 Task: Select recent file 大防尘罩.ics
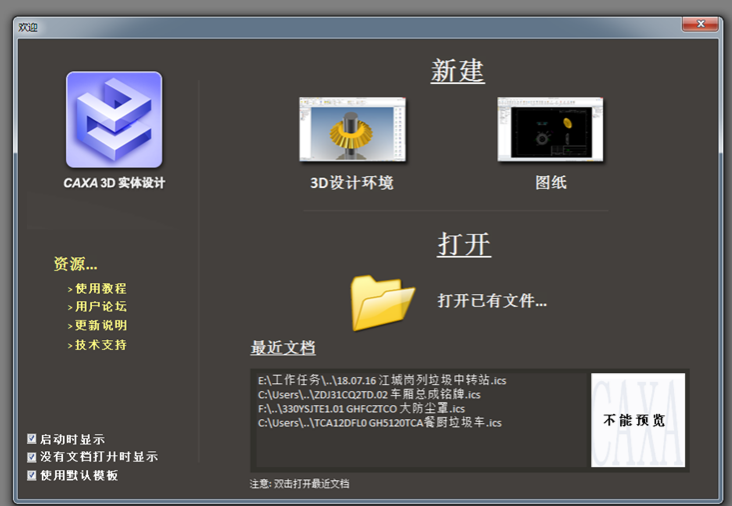pyautogui.click(x=361, y=409)
